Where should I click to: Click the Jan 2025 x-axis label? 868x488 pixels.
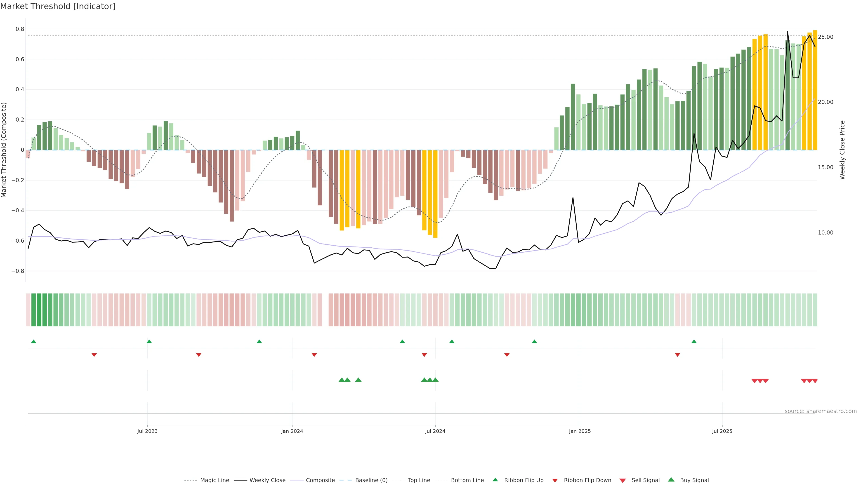pyautogui.click(x=580, y=431)
